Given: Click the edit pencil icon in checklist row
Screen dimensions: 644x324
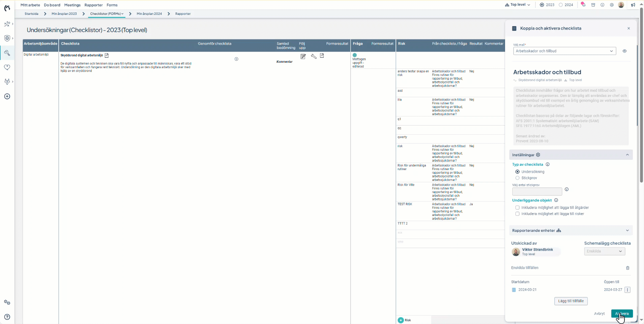Looking at the screenshot, I should 303,56.
